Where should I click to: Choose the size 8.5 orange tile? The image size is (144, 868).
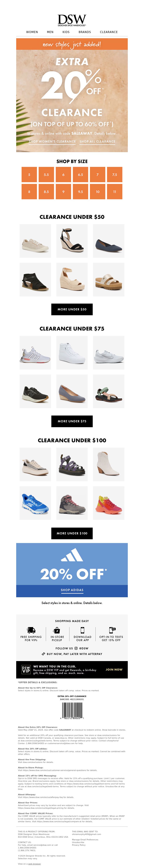point(46,191)
